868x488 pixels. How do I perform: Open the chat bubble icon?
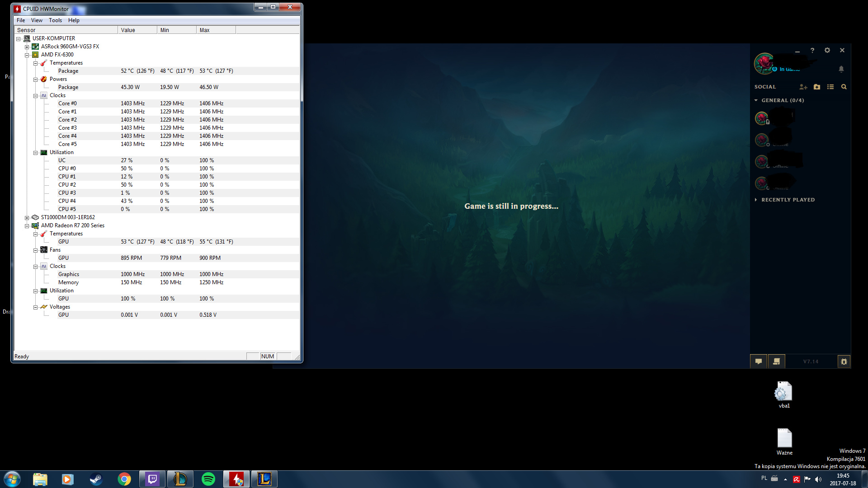pos(759,361)
